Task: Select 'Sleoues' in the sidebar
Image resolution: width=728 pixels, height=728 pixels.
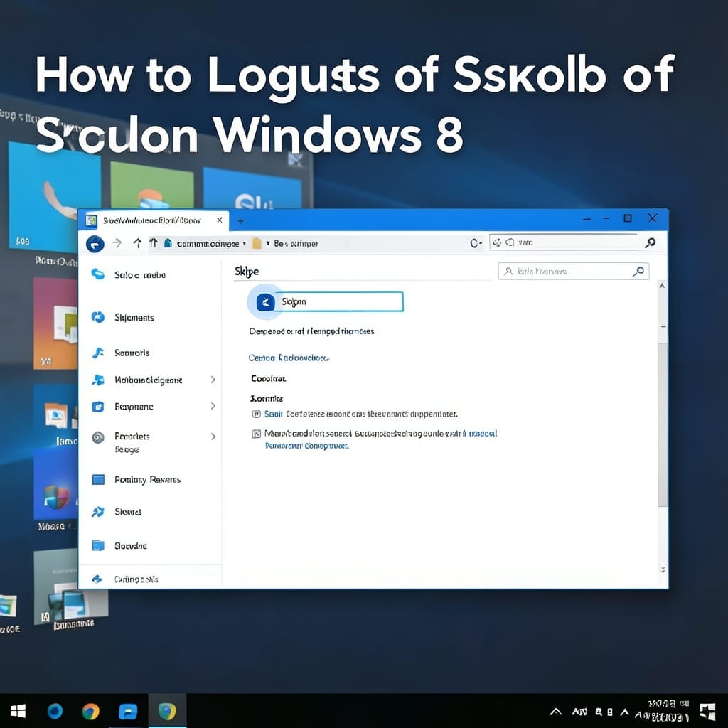Action: (x=128, y=512)
